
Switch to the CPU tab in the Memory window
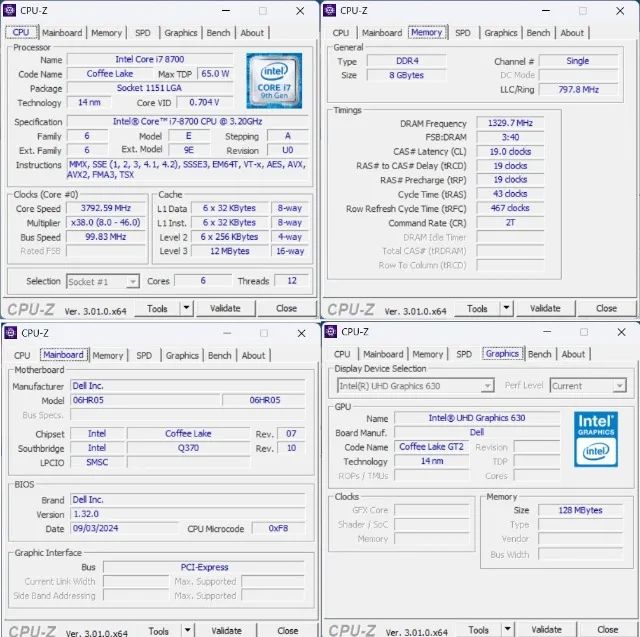tap(341, 33)
